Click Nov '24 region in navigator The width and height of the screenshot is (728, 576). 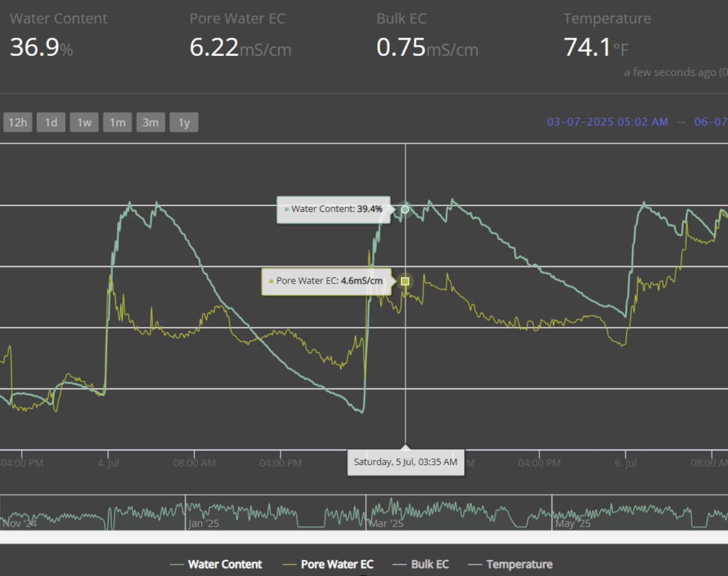pyautogui.click(x=20, y=523)
